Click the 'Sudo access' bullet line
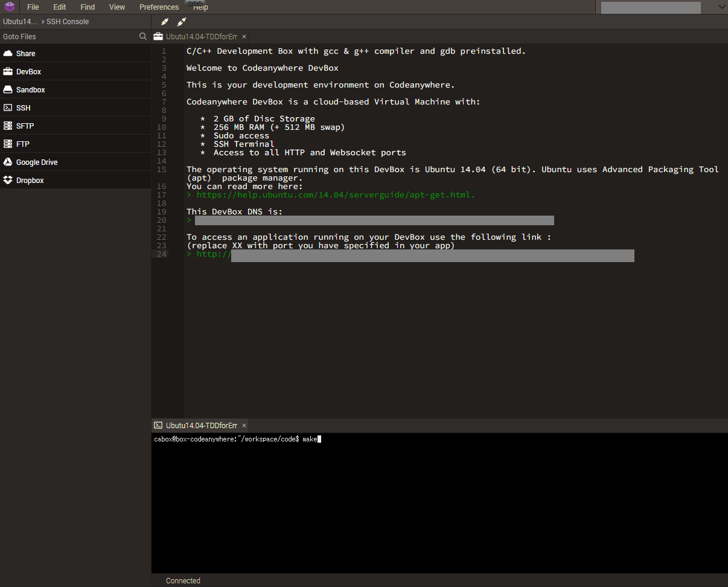The image size is (728, 587). 241,136
